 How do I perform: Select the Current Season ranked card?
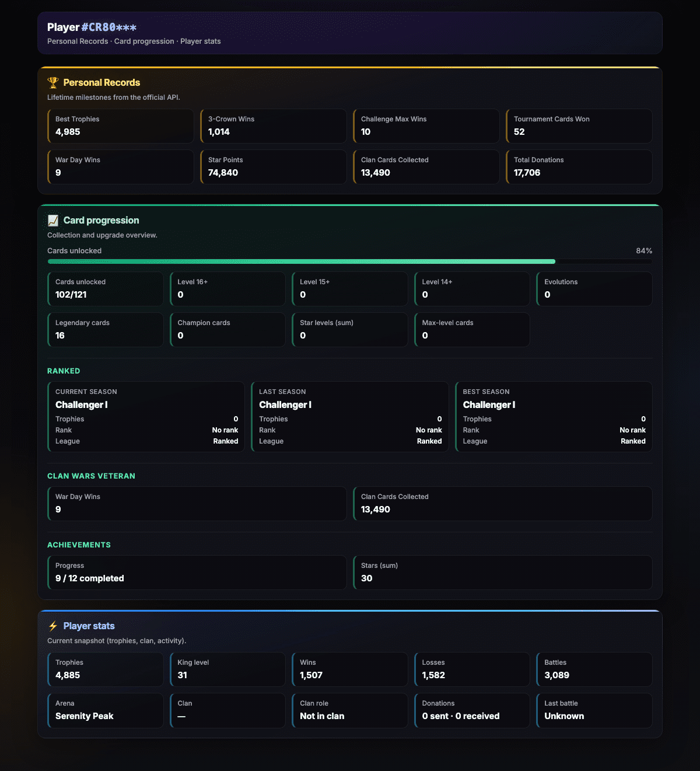click(x=146, y=417)
